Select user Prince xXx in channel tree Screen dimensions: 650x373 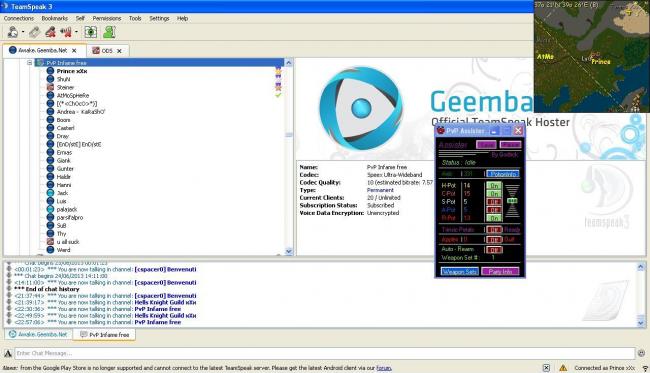pyautogui.click(x=72, y=71)
